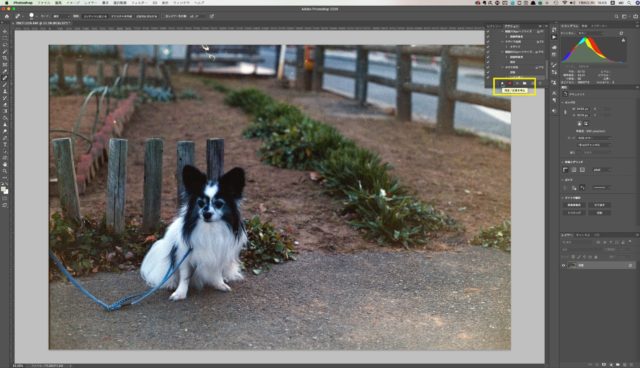This screenshot has width=640, height=368.
Task: Open the healing Mode dropdown in options bar
Action: pos(62,16)
